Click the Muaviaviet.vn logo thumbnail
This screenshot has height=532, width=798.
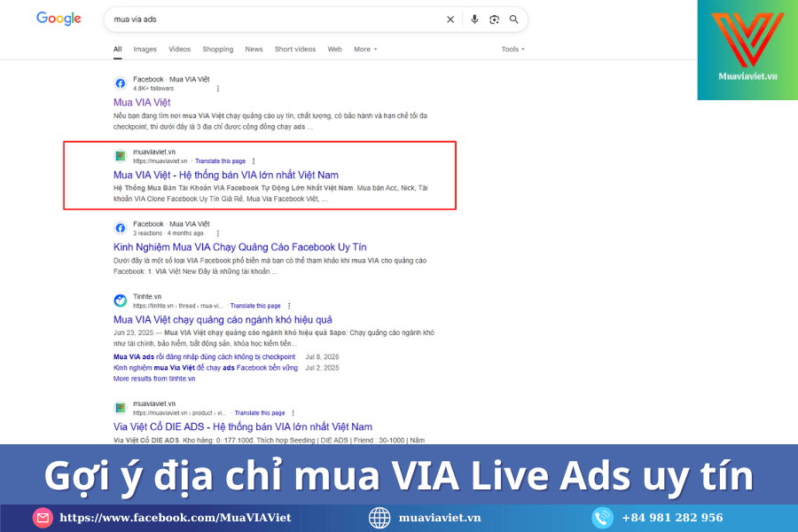(x=747, y=50)
